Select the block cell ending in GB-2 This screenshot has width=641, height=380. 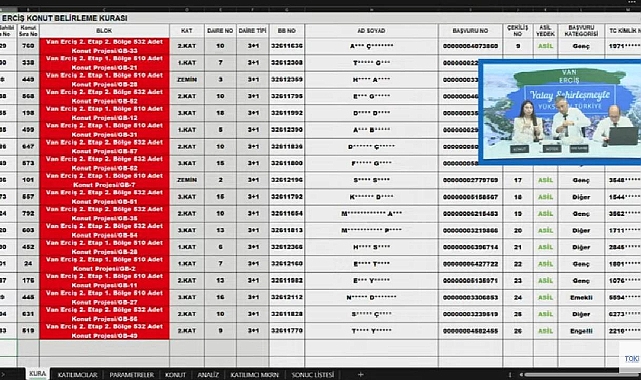[104, 264]
